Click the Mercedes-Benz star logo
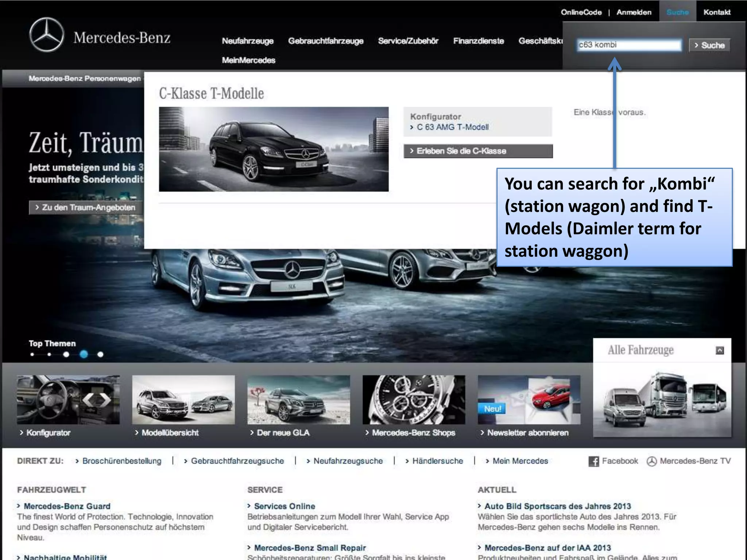Image resolution: width=747 pixels, height=560 pixels. pyautogui.click(x=46, y=35)
